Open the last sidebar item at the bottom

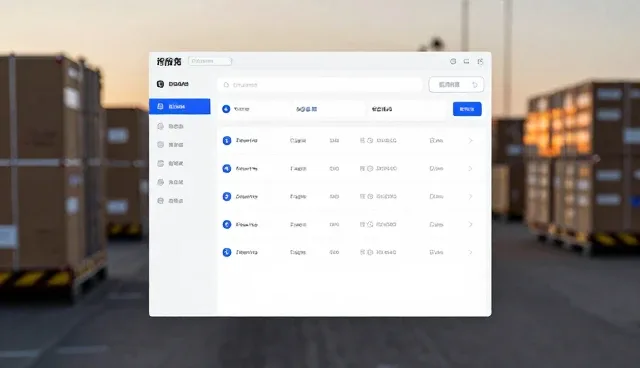[x=171, y=201]
